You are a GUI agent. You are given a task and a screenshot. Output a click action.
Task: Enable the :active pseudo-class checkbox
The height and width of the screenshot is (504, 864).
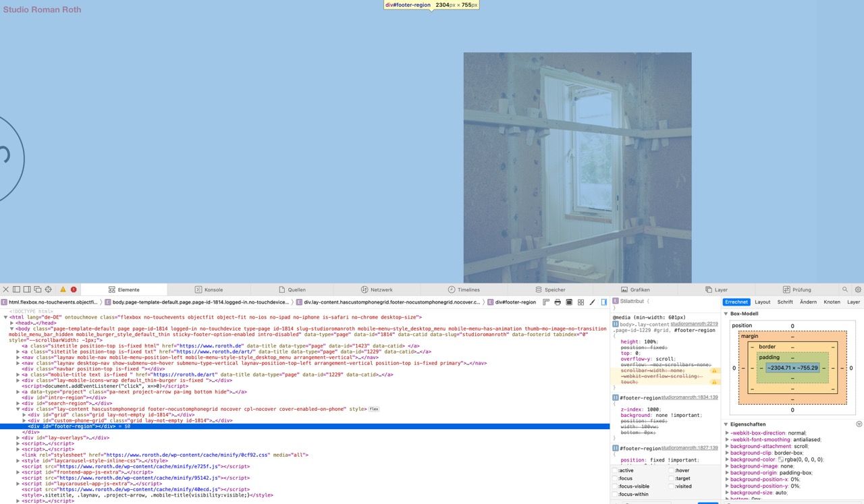[x=615, y=470]
